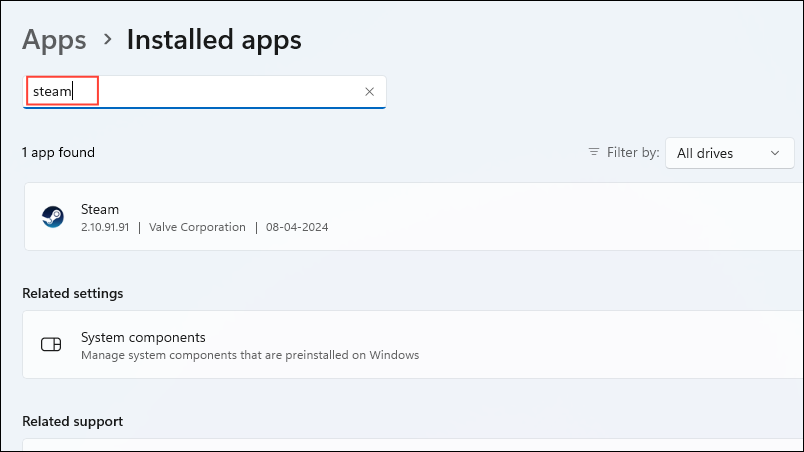Clear the search box with the X
This screenshot has height=452, width=804.
coord(369,92)
